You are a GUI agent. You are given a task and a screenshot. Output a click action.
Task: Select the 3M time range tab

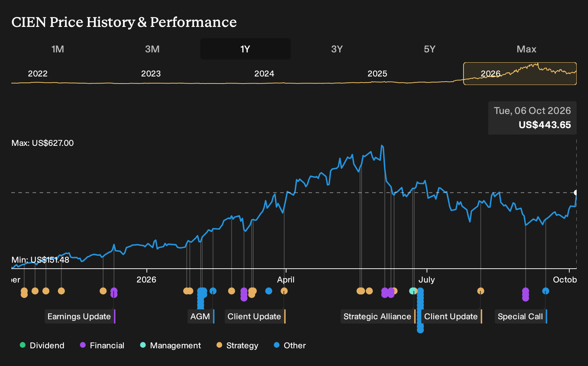(152, 49)
